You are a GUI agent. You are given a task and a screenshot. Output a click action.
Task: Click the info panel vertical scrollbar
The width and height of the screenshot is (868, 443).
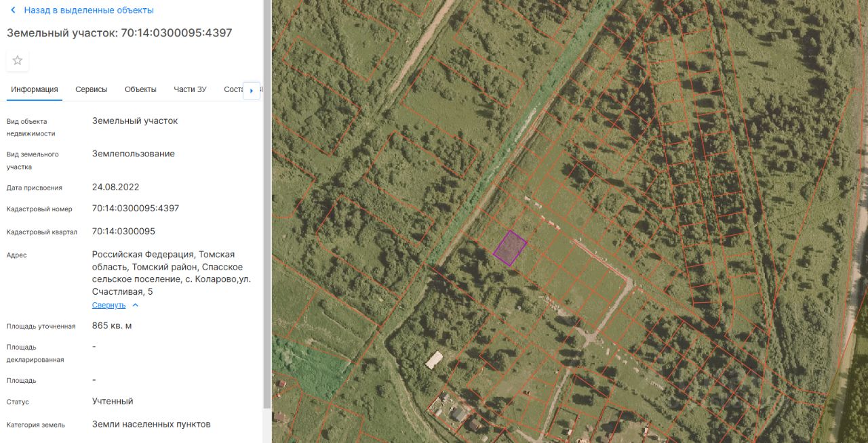(267, 203)
